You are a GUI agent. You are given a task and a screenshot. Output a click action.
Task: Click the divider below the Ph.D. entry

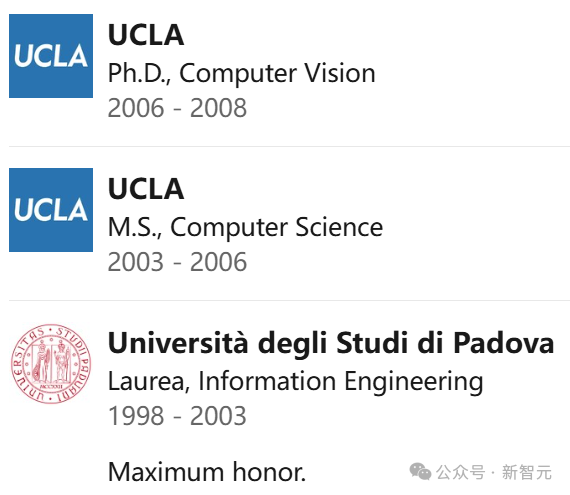tap(289, 146)
